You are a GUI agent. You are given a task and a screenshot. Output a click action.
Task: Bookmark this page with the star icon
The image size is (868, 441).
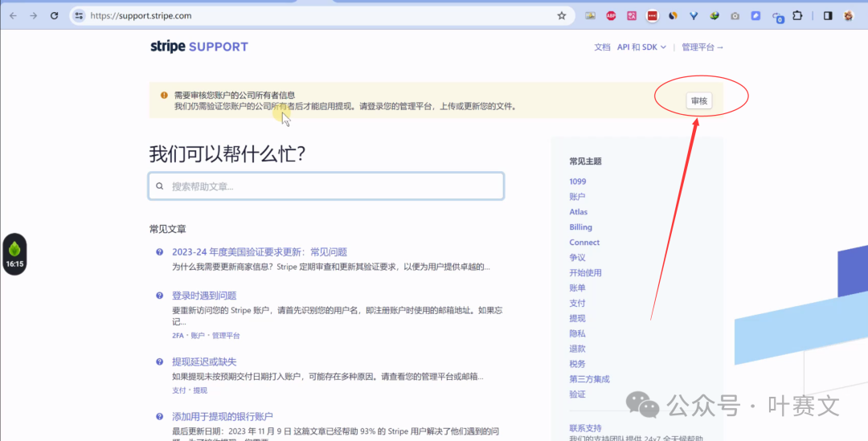pos(562,15)
